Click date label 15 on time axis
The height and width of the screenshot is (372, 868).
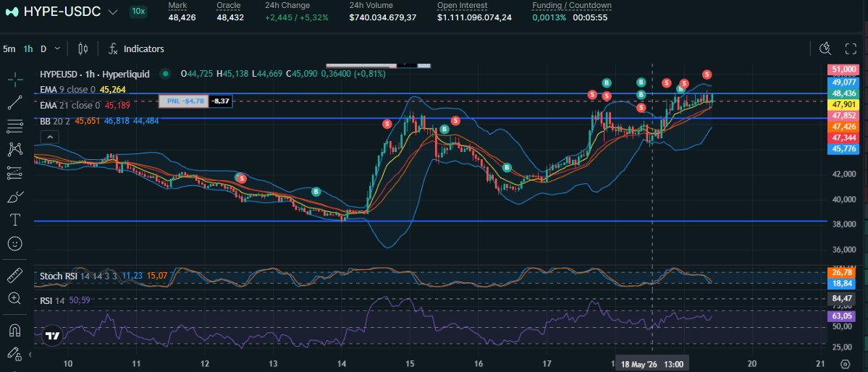410,364
